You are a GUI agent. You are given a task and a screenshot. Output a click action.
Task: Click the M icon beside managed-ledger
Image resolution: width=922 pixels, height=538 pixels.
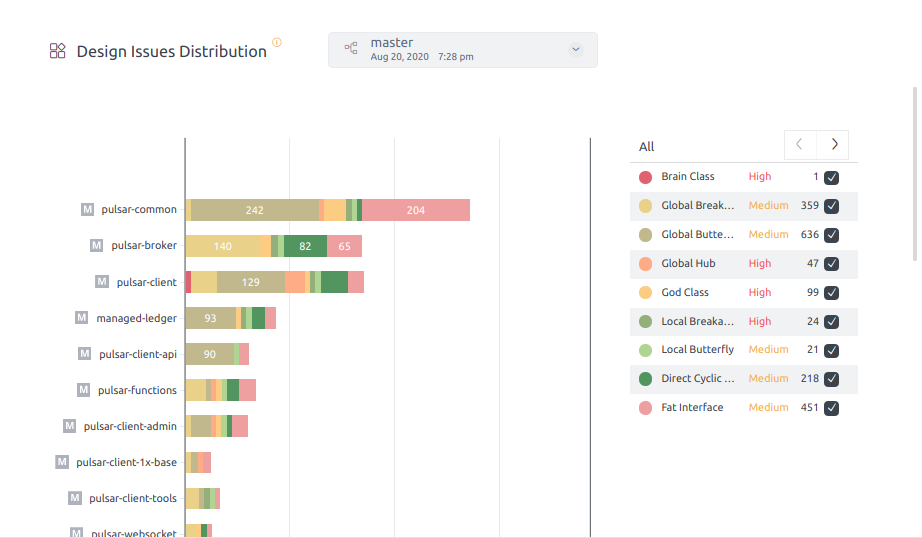point(82,318)
